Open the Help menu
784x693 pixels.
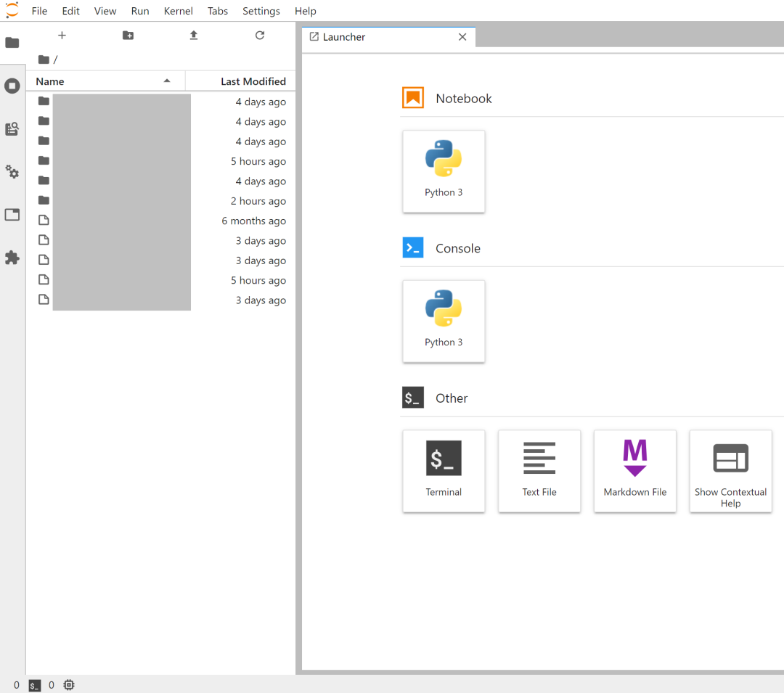click(305, 11)
